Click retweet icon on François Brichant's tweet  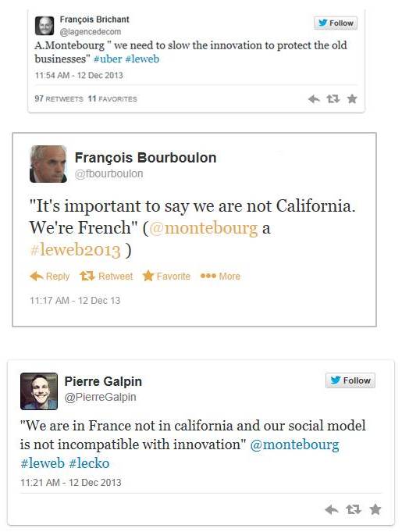point(333,98)
